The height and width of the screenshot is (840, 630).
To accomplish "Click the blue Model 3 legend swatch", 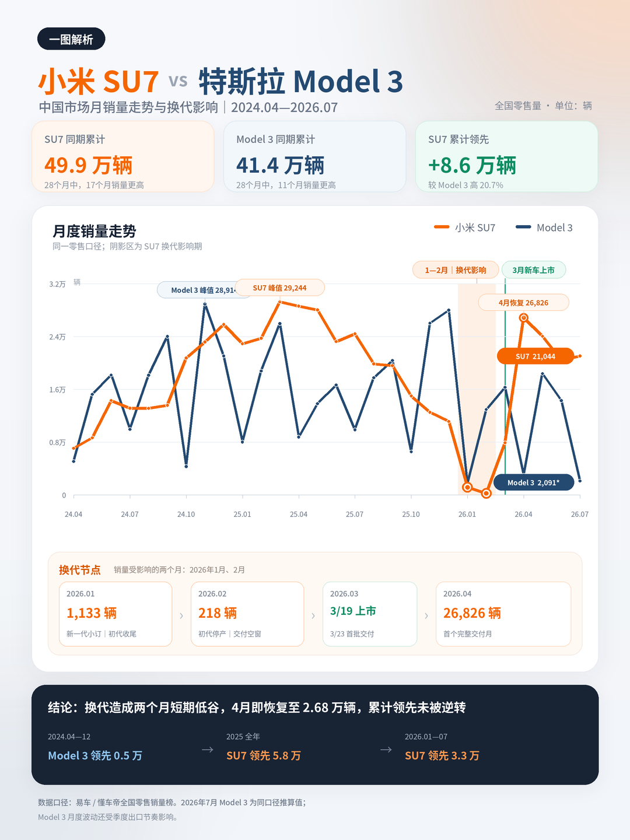I will pyautogui.click(x=523, y=227).
